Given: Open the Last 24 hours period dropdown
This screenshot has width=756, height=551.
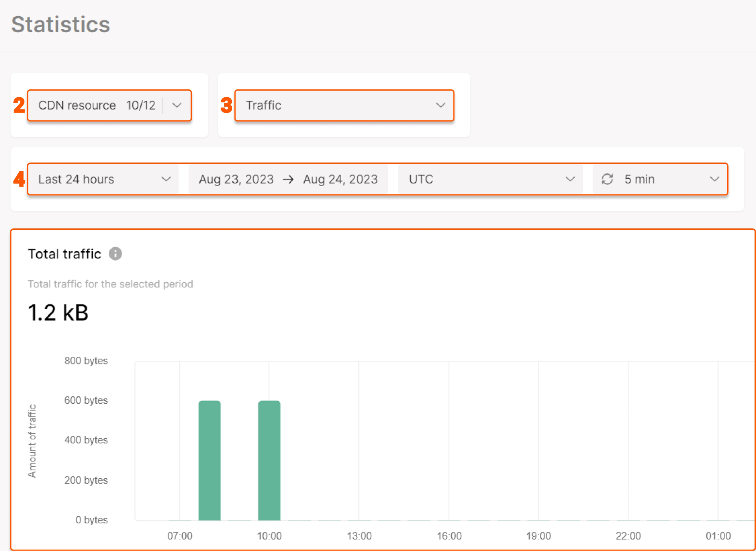Looking at the screenshot, I should tap(104, 179).
